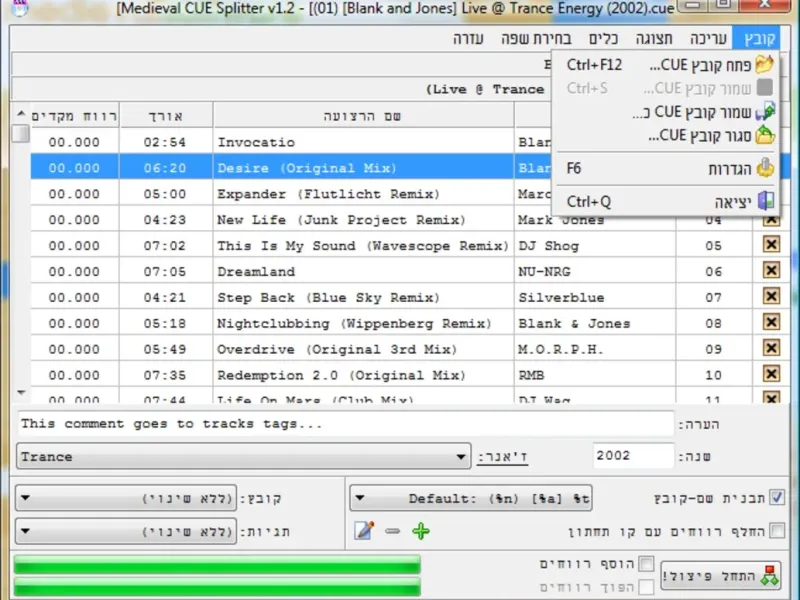The height and width of the screenshot is (600, 800).
Task: Expand the Default file-name pattern dropdown
Action: pos(471,498)
